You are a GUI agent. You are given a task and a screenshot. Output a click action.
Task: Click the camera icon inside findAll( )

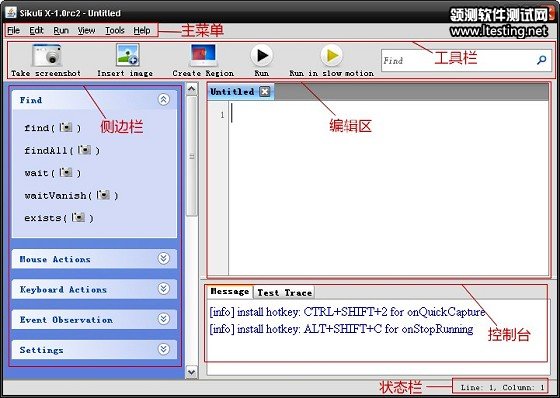pos(84,150)
